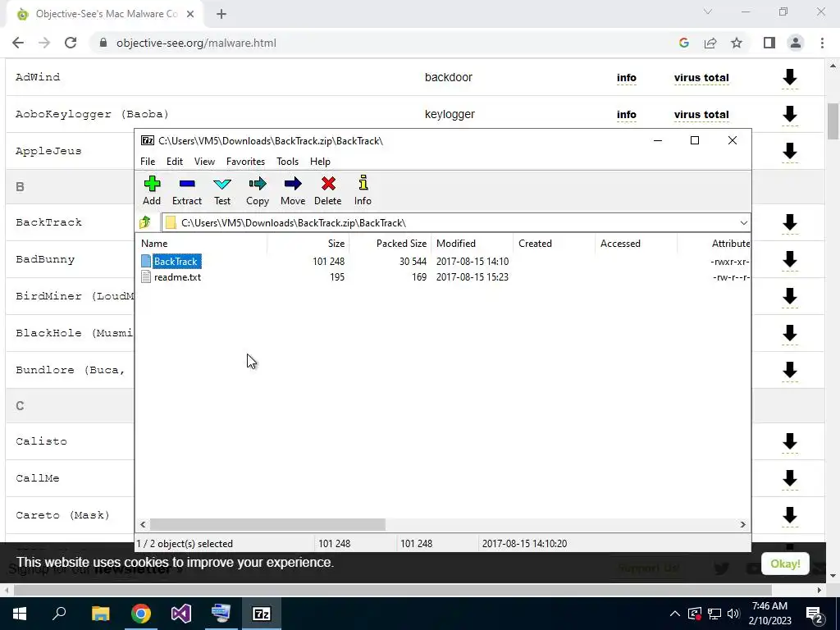Open 7-Zip Tools menu
Viewport: 840px width, 630px height.
pos(288,162)
